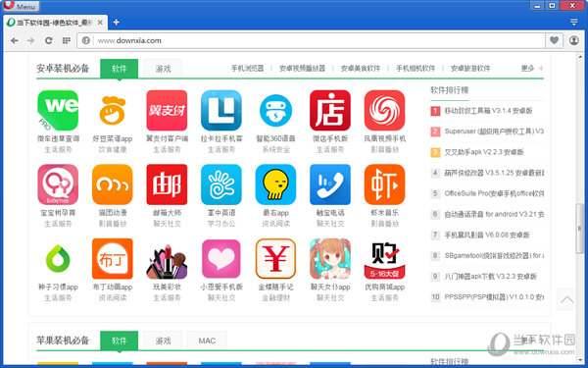Click the 凤凰视频手机 red swirl icon
588x368 pixels.
(x=384, y=110)
